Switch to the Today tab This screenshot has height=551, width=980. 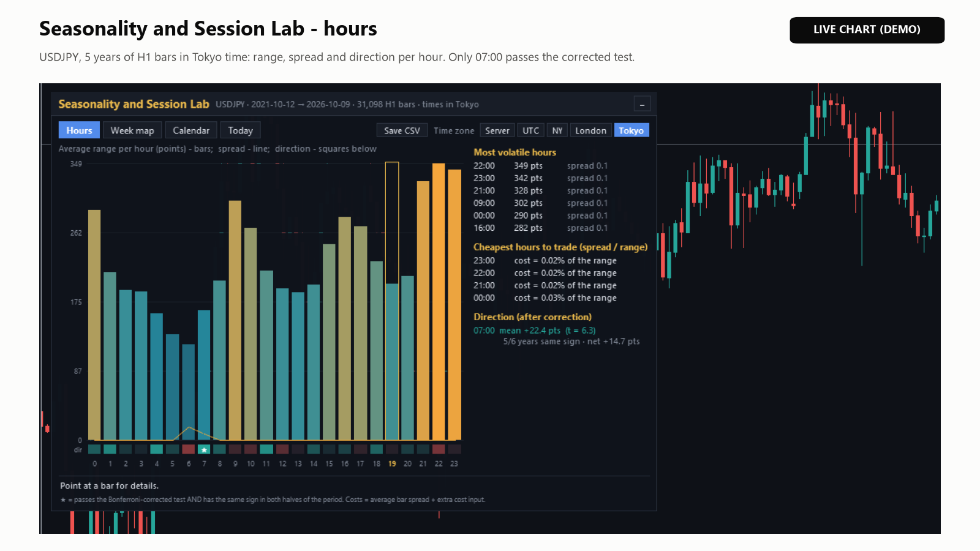(x=240, y=130)
